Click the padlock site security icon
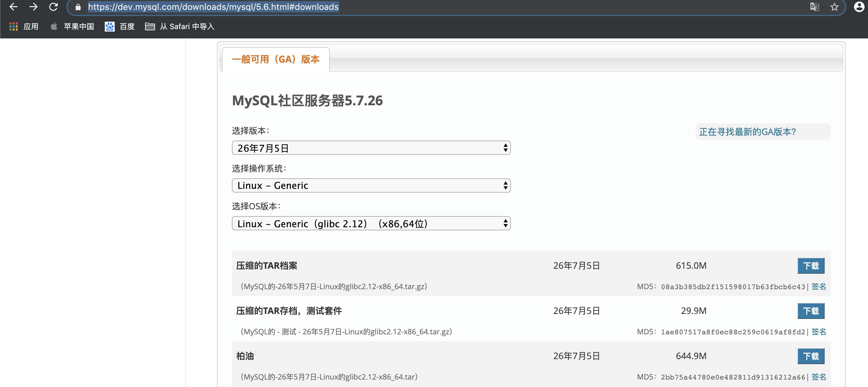The width and height of the screenshot is (868, 387). pyautogui.click(x=78, y=7)
